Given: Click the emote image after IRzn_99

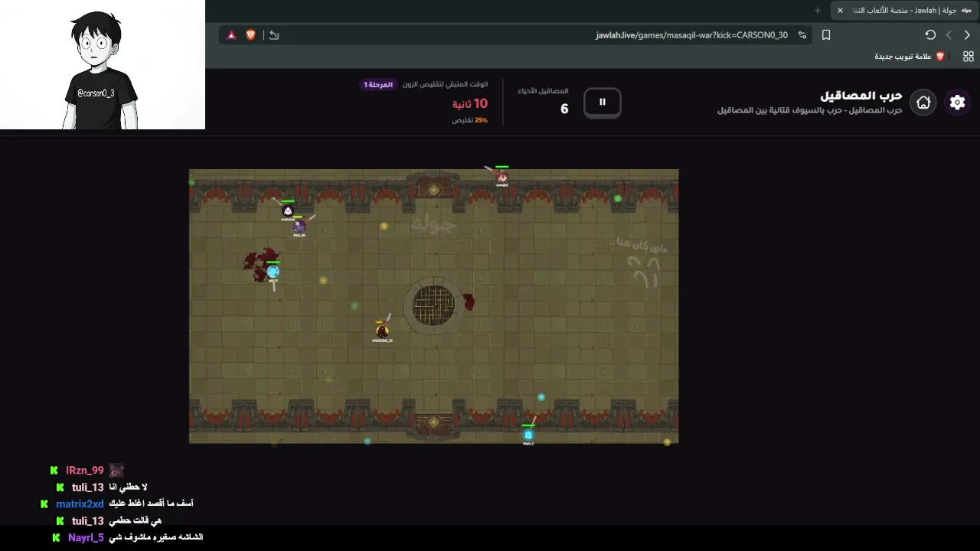Looking at the screenshot, I should pos(116,471).
